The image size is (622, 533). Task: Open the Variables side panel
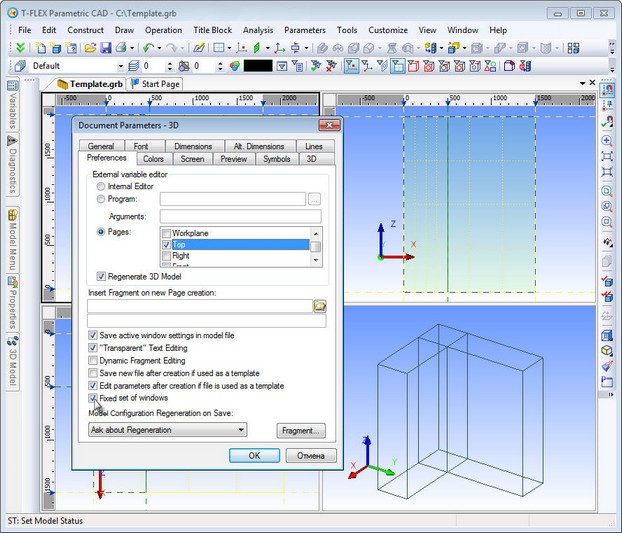pyautogui.click(x=12, y=108)
